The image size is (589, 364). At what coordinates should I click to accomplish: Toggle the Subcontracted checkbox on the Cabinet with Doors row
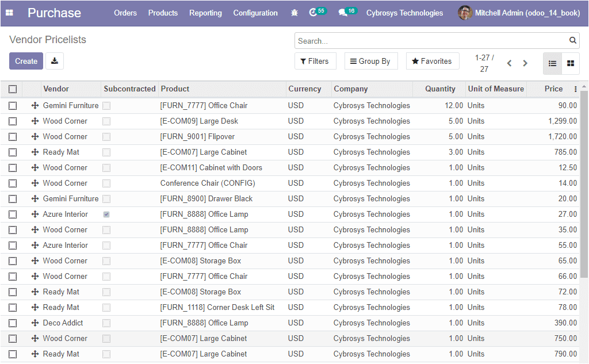pos(106,168)
